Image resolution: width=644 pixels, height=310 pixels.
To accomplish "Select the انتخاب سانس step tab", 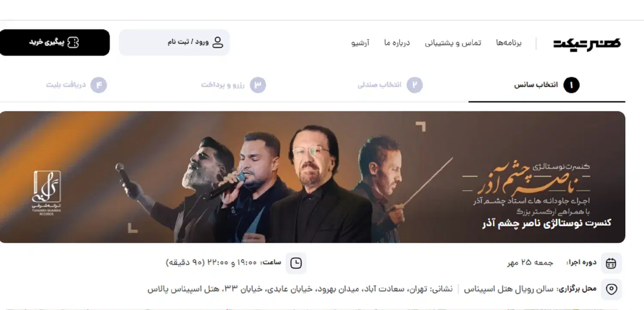I will (x=547, y=86).
